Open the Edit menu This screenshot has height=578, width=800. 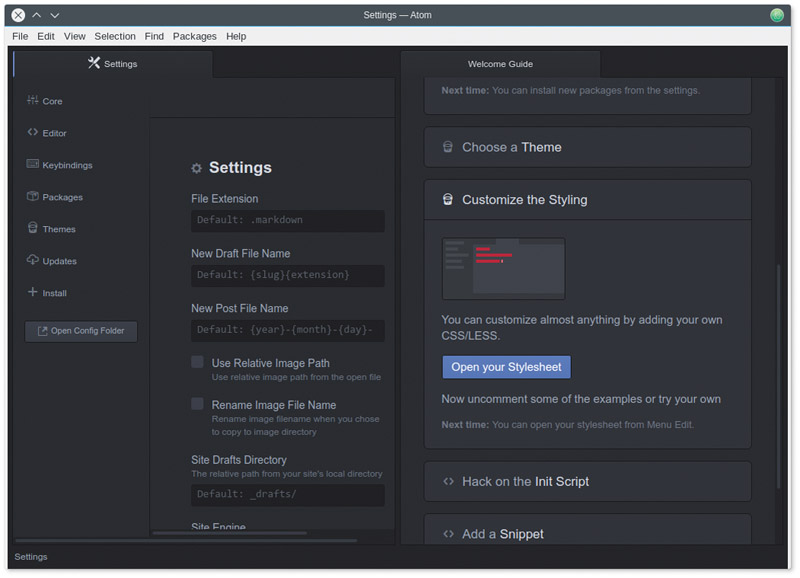46,36
